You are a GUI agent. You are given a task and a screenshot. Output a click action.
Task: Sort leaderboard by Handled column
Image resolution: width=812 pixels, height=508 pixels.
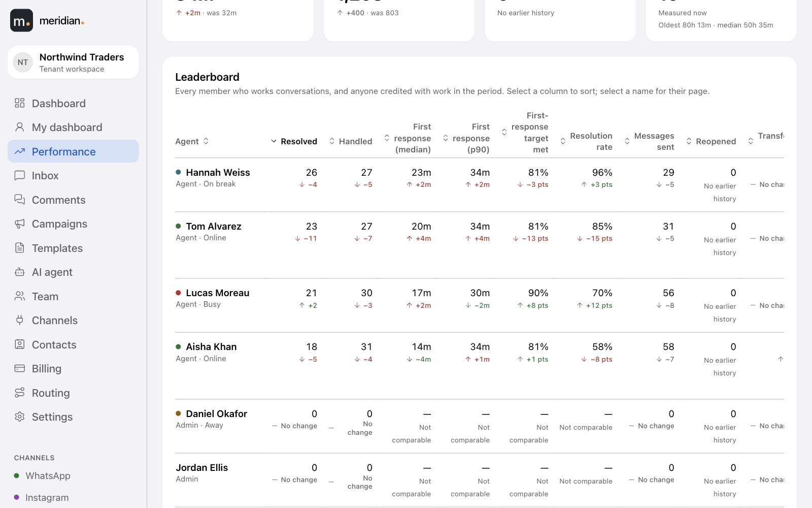pyautogui.click(x=350, y=141)
